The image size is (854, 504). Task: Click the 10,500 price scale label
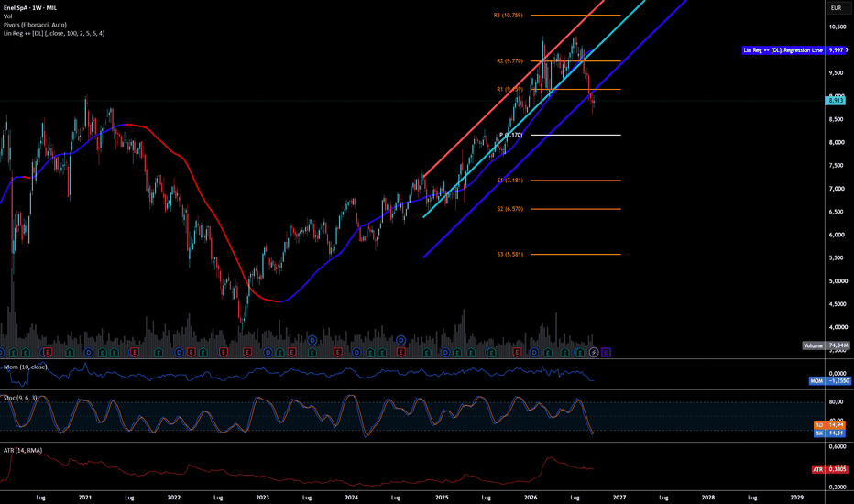(838, 27)
